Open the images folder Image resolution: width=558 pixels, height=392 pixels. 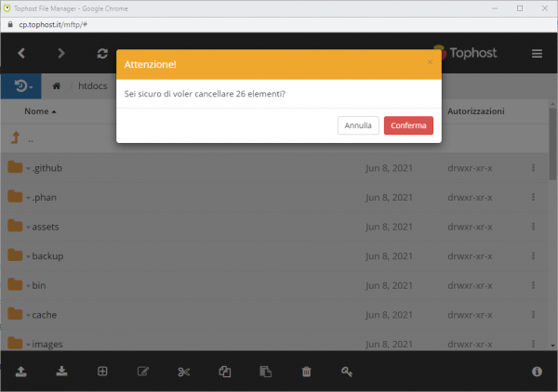point(47,344)
